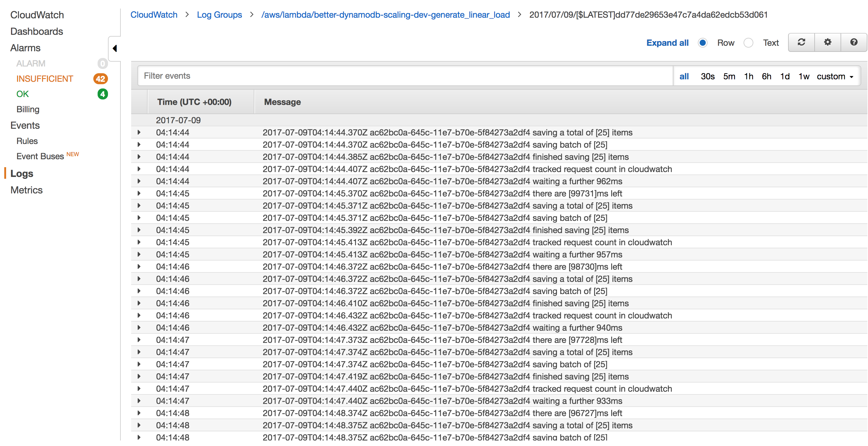Click the OK alarms count badge 4
Viewport: 868px width, 446px height.
[x=102, y=94]
